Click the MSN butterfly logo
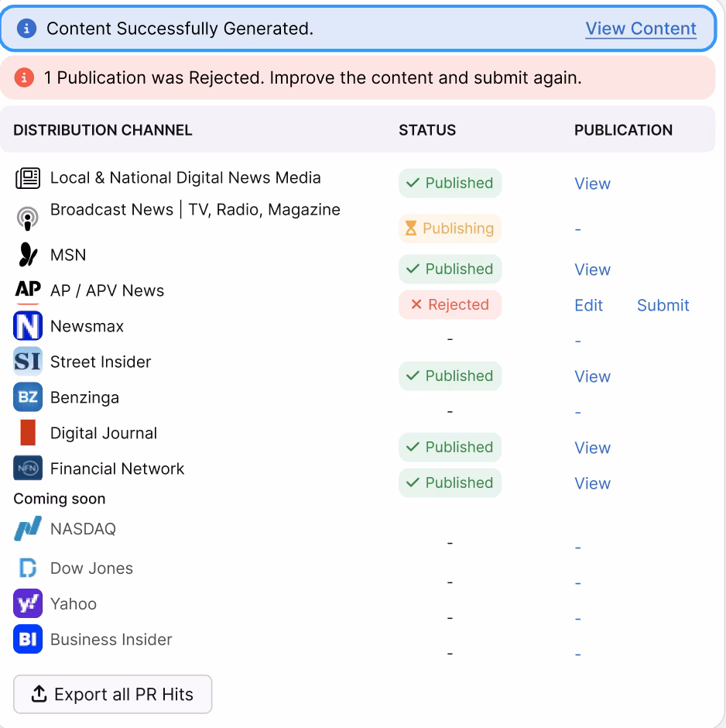The height and width of the screenshot is (728, 726). (x=28, y=255)
